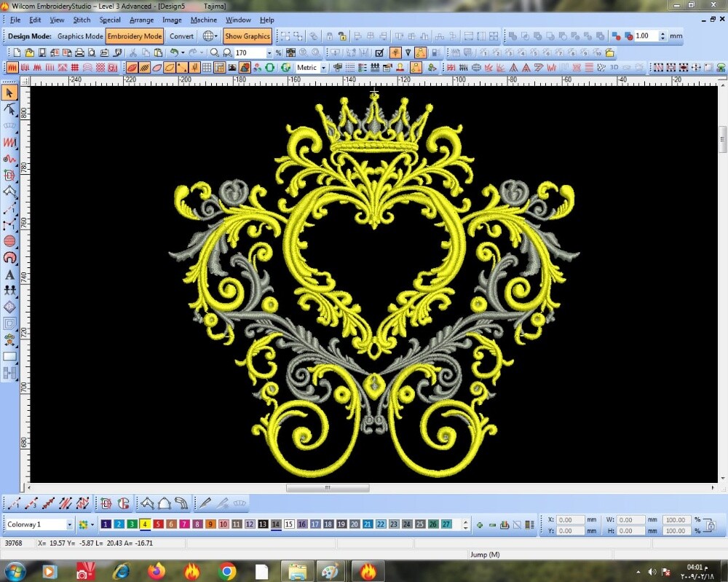Click the 1.00 mm value field

pyautogui.click(x=646, y=36)
